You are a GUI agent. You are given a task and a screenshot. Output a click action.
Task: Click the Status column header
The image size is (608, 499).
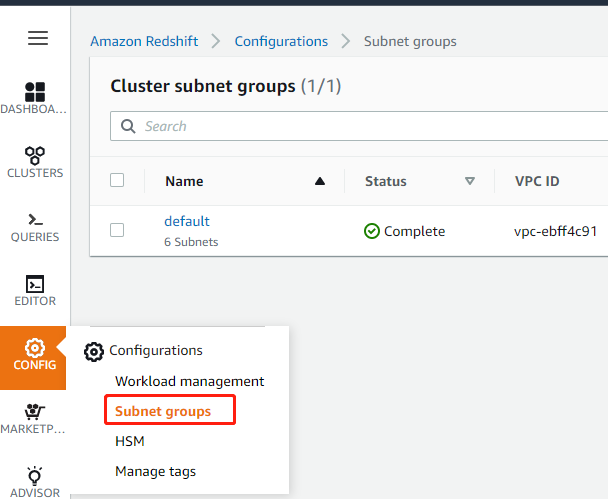point(386,181)
